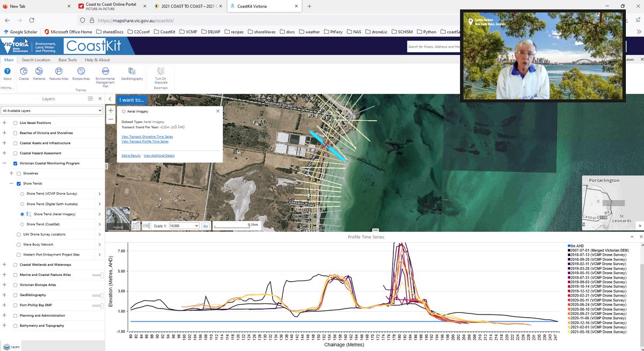Select the Coastal theme icon
The image size is (644, 351).
click(24, 71)
